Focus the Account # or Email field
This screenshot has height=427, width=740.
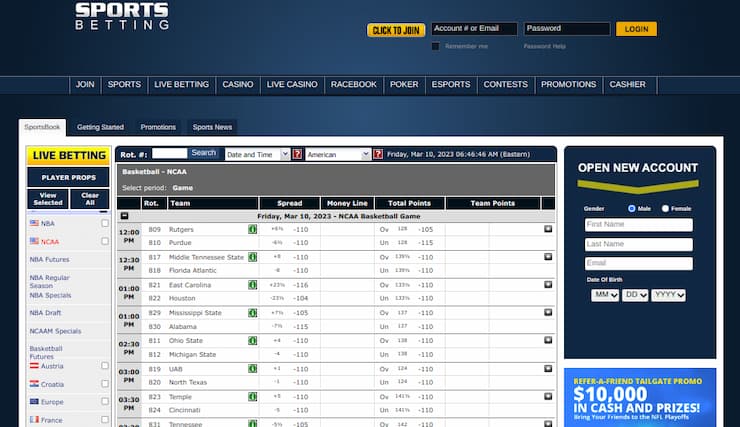click(x=474, y=28)
